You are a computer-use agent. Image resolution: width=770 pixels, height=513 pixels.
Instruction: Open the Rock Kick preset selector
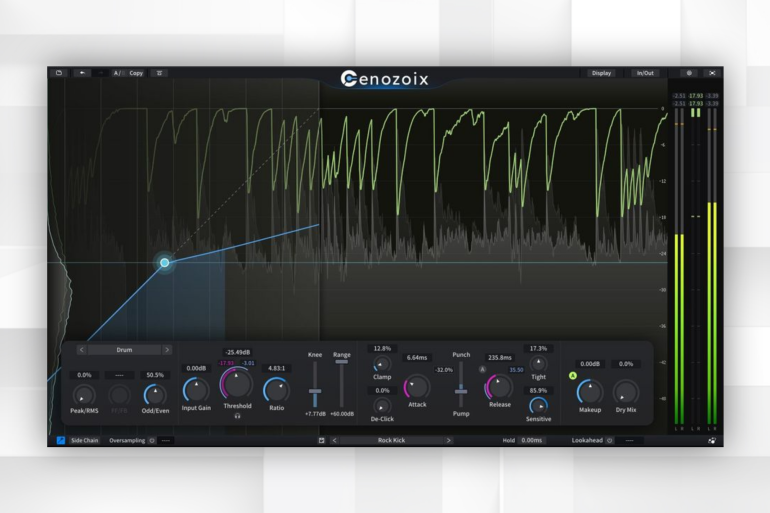click(x=391, y=440)
